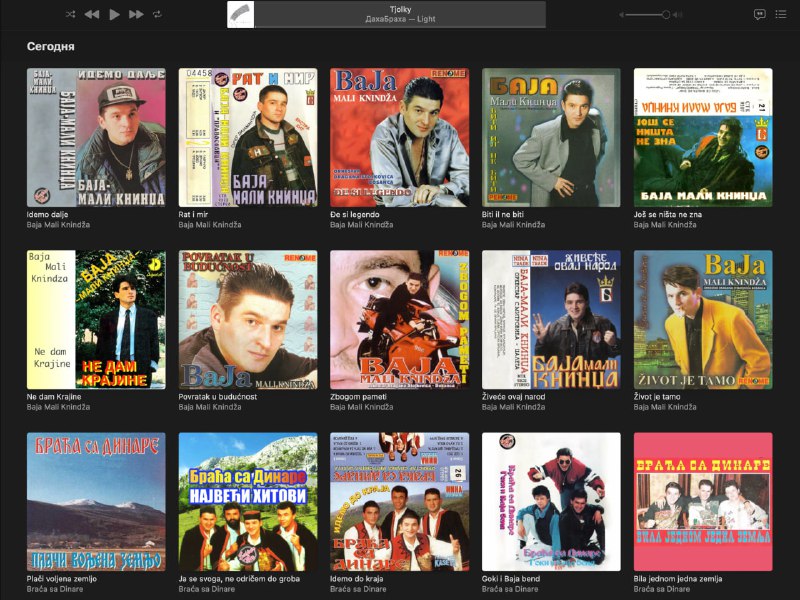Open the Zbogom pameti album cover

point(399,320)
